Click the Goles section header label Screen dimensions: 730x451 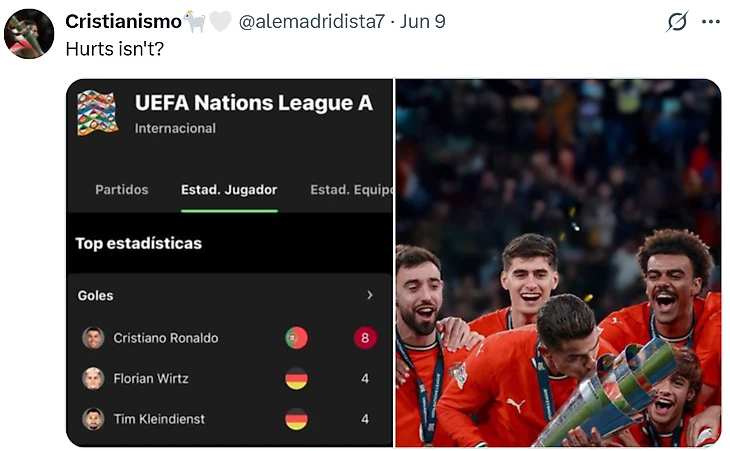click(x=96, y=295)
